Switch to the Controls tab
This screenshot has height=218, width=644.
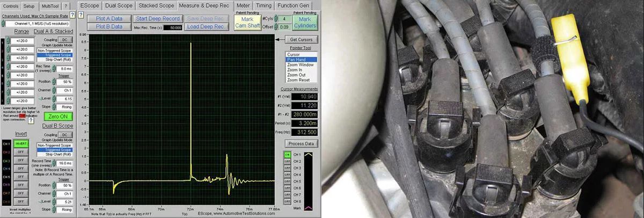[x=11, y=6]
